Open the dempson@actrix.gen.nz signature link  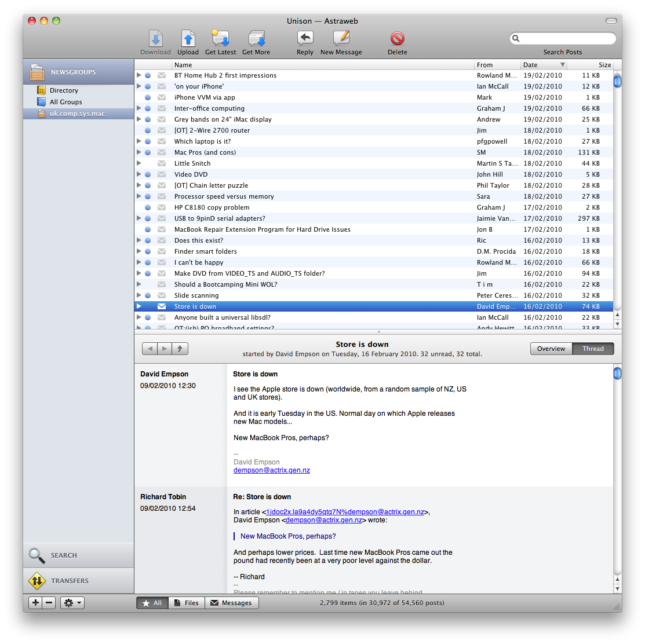271,470
